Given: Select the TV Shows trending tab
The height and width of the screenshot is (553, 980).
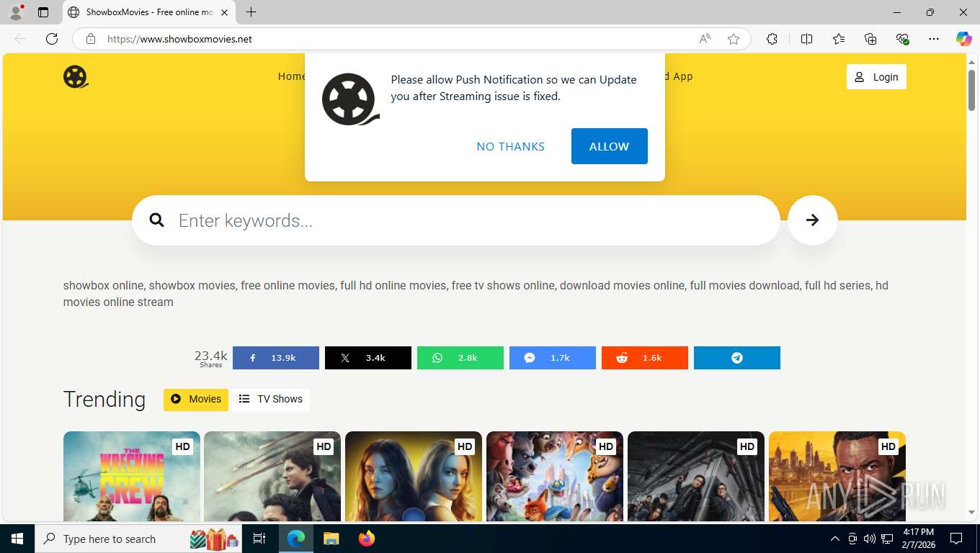Looking at the screenshot, I should point(271,400).
